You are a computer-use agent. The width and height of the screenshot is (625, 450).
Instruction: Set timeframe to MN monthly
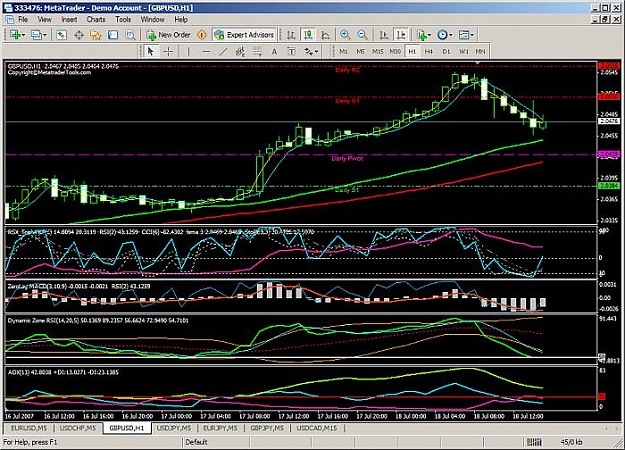point(480,51)
